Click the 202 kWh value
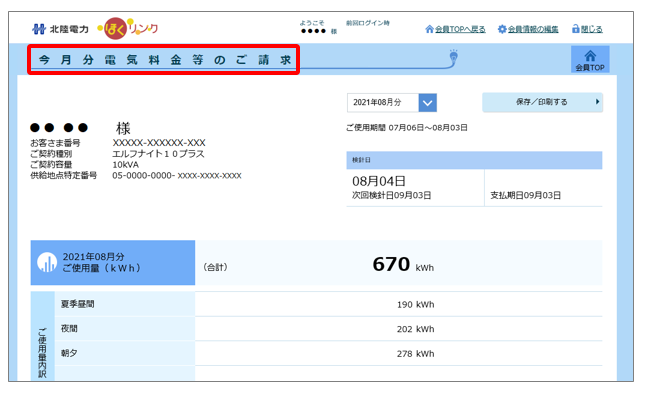This screenshot has height=394, width=648. tap(415, 330)
